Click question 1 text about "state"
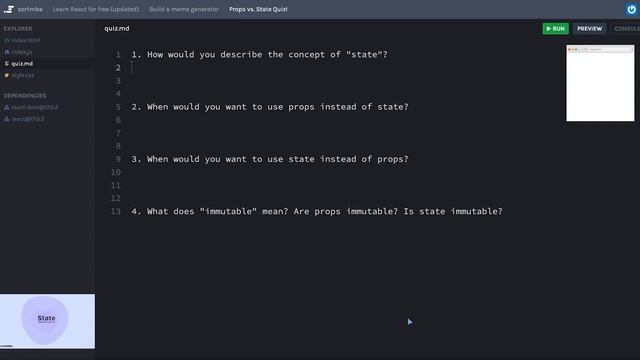 [x=259, y=55]
